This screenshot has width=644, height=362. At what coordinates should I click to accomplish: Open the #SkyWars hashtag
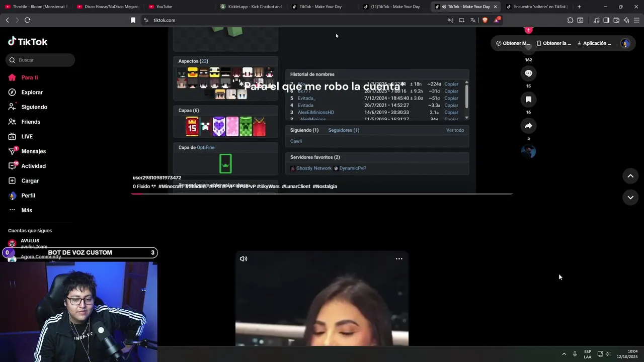point(268,187)
